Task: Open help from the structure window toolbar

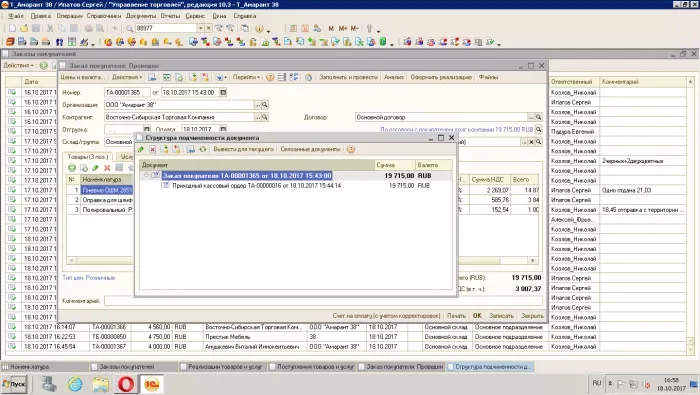Action: (351, 149)
